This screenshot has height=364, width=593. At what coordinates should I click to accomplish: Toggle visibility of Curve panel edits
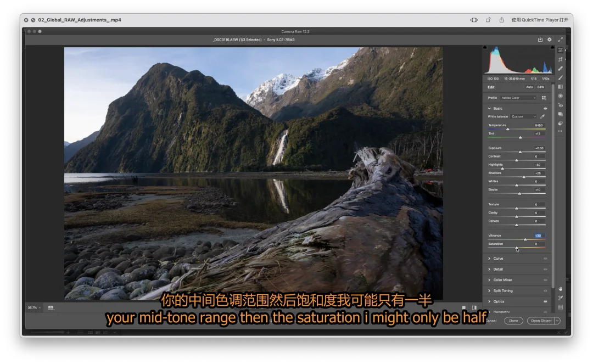(545, 259)
